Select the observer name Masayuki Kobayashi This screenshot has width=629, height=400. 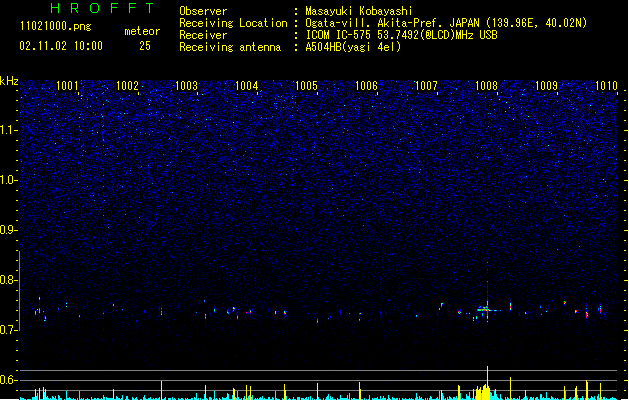pyautogui.click(x=359, y=11)
